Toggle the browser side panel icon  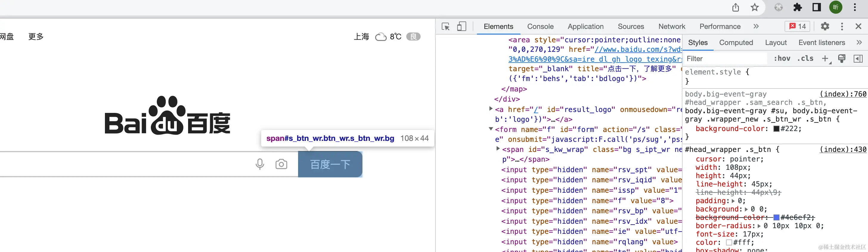click(817, 7)
